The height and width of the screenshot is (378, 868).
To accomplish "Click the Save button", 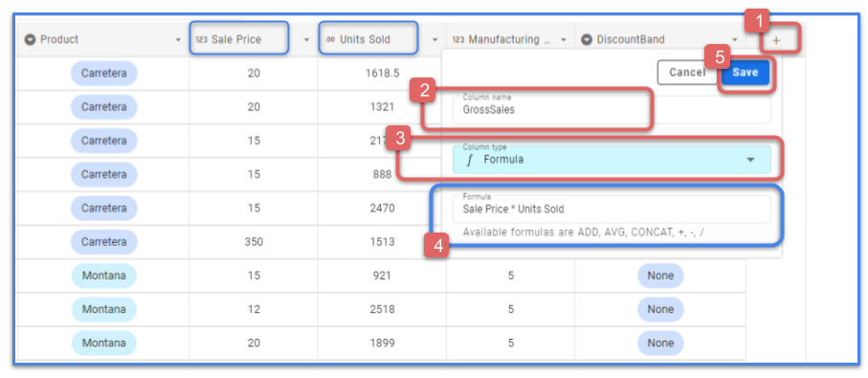I will click(x=745, y=73).
